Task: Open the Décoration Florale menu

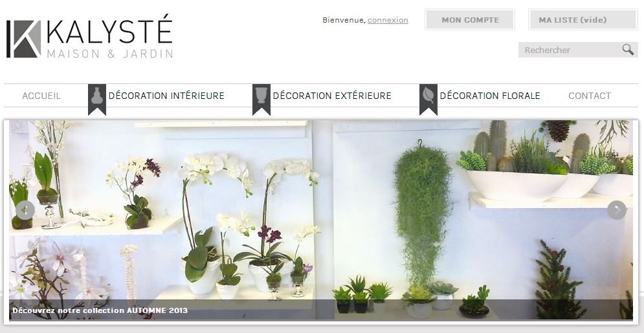Action: pos(490,96)
